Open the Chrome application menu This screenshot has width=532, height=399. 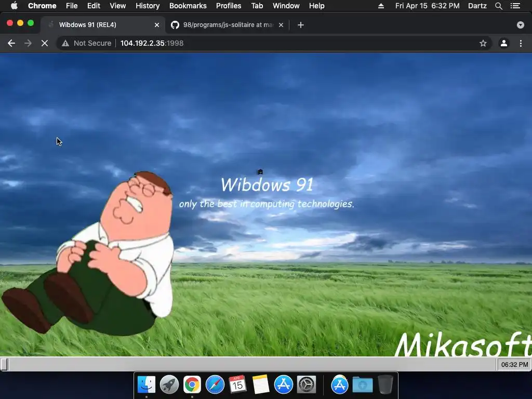[42, 6]
